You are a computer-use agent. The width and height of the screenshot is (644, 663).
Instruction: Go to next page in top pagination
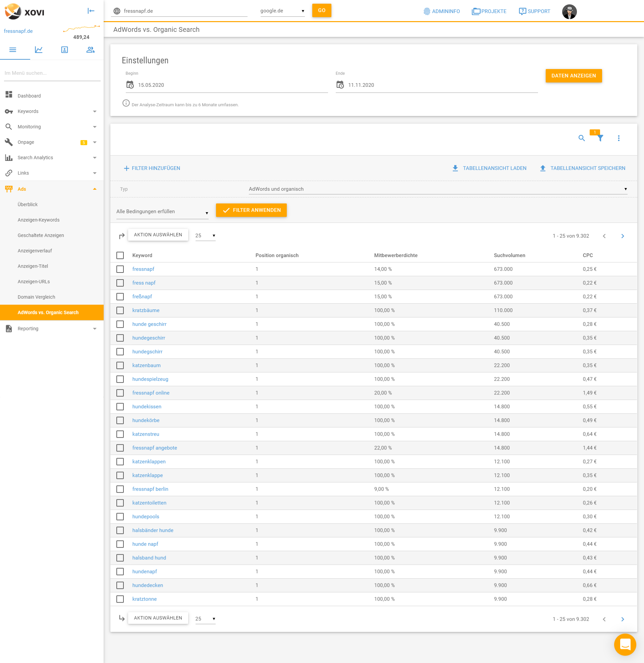click(622, 236)
